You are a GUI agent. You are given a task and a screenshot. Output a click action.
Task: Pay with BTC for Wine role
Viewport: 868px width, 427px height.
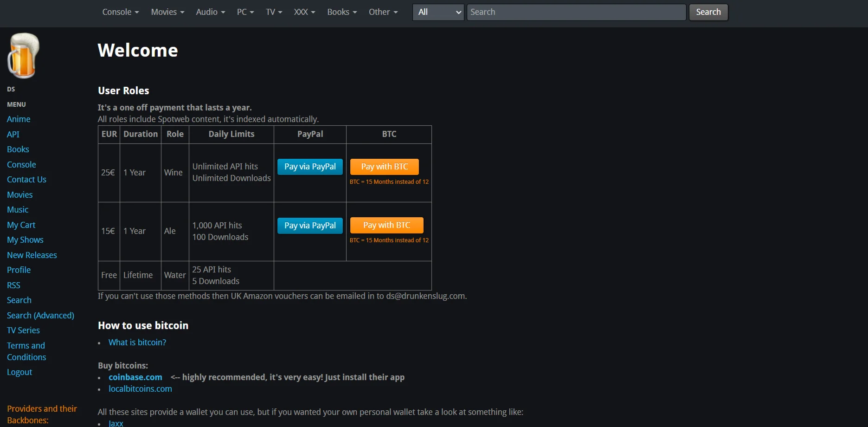pyautogui.click(x=384, y=167)
